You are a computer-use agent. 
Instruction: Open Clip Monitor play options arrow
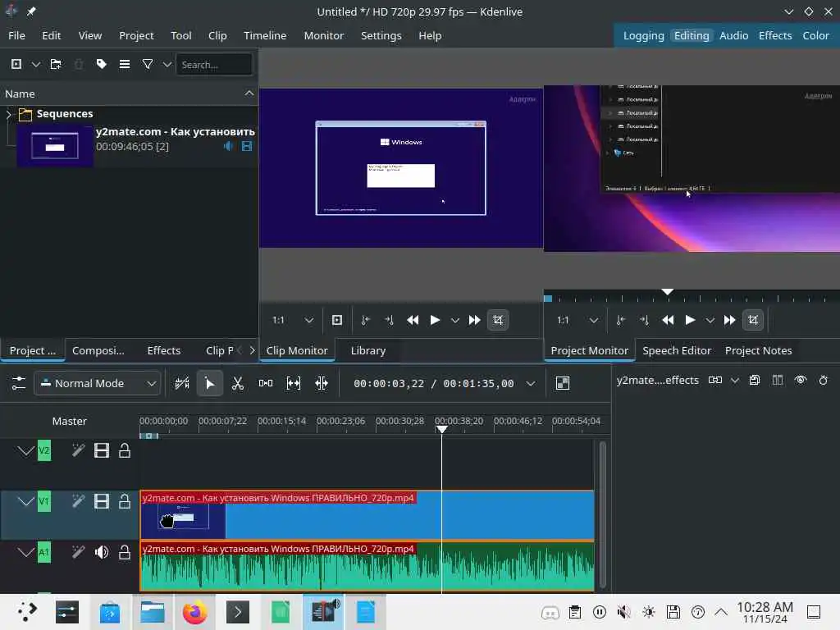coord(454,321)
